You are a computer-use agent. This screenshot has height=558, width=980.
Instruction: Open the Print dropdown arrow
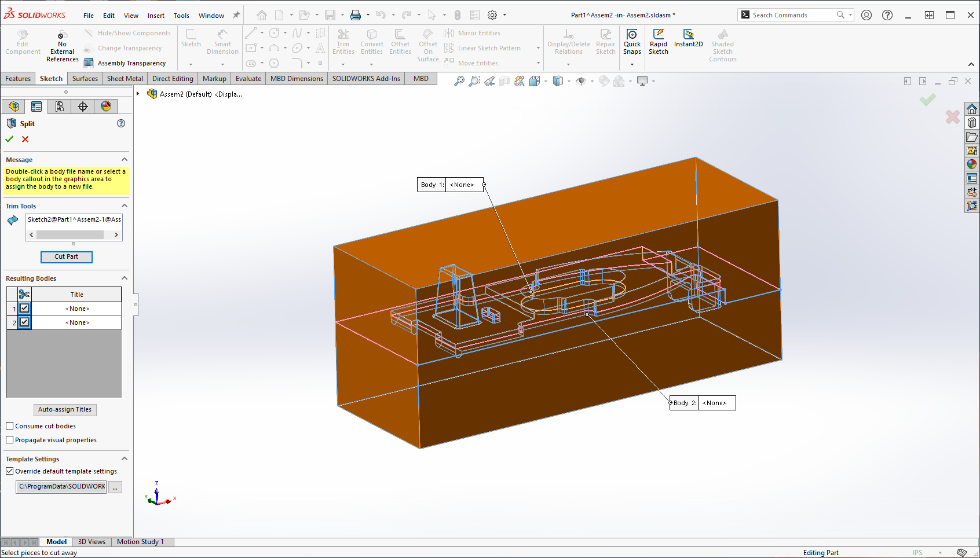[368, 15]
